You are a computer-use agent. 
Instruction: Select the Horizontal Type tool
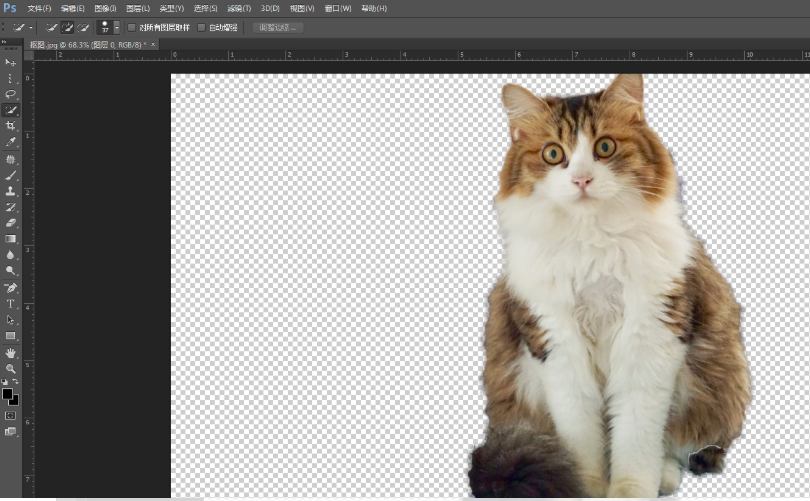[x=11, y=303]
